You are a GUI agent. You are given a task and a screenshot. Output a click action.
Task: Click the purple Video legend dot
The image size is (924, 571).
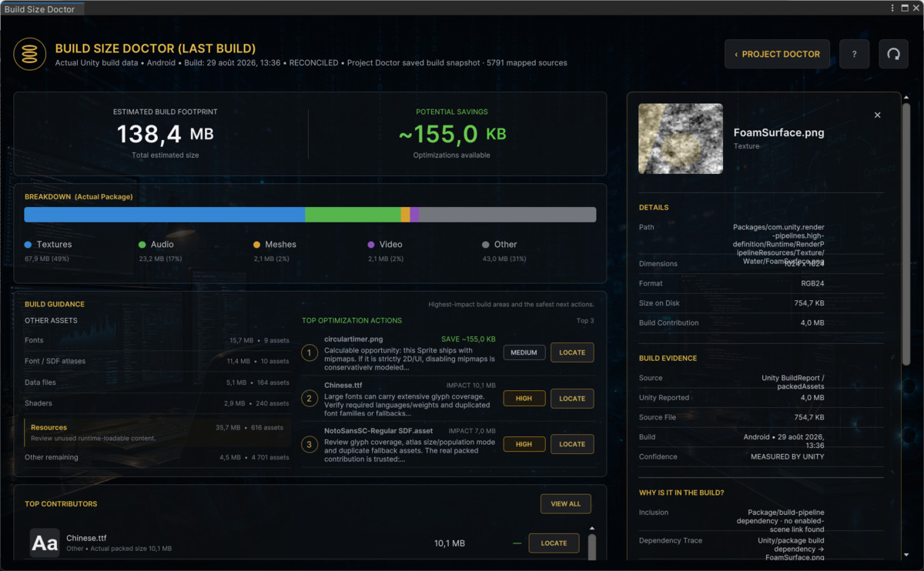tap(371, 245)
